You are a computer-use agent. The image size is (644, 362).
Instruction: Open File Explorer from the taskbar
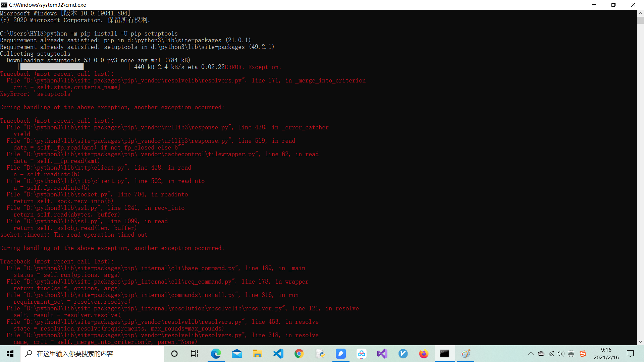coord(257,354)
